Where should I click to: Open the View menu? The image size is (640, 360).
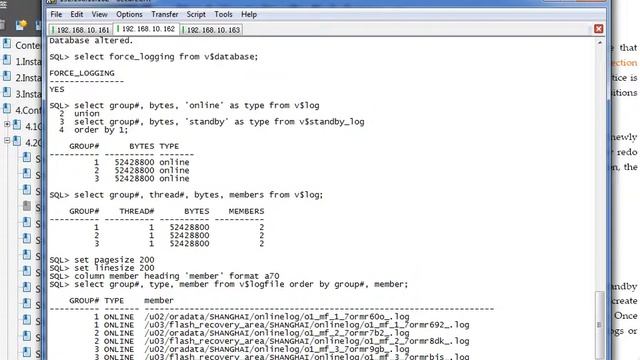pyautogui.click(x=99, y=14)
